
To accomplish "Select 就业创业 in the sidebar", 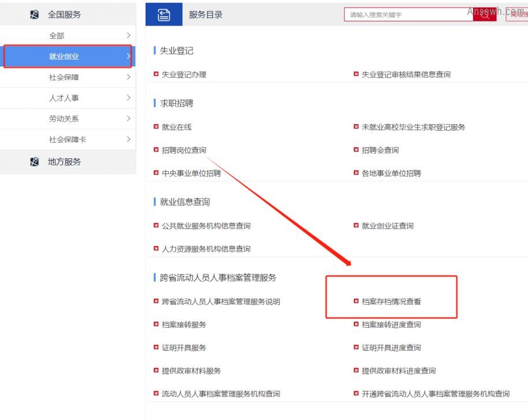I will [x=64, y=57].
